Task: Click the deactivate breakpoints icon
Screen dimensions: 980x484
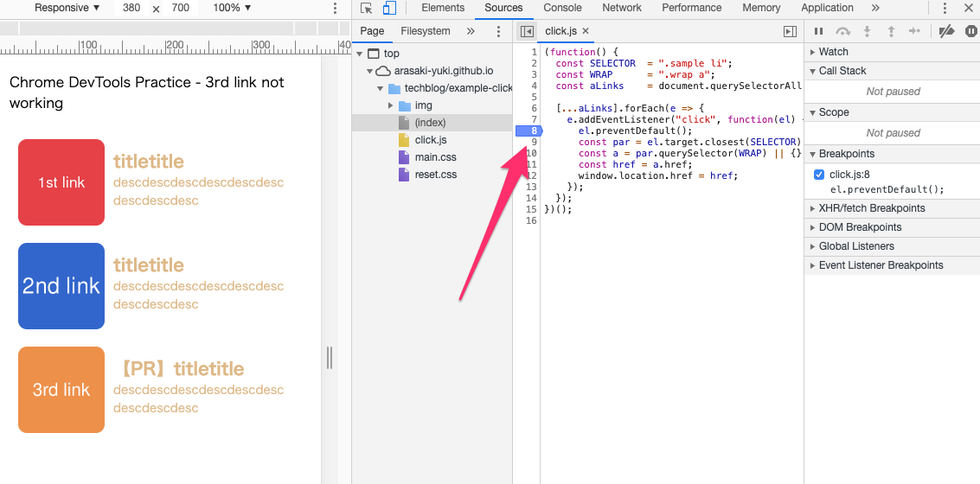Action: click(x=946, y=31)
